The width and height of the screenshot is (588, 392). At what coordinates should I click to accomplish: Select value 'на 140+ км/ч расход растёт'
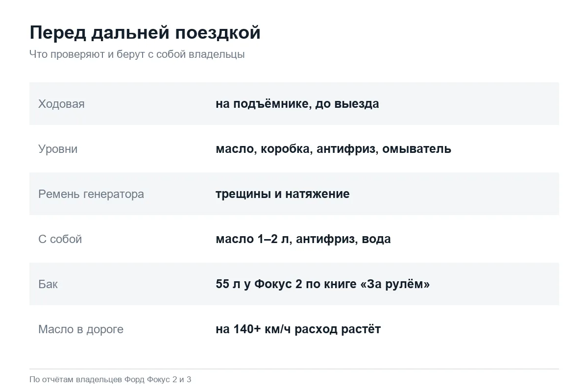[298, 329]
